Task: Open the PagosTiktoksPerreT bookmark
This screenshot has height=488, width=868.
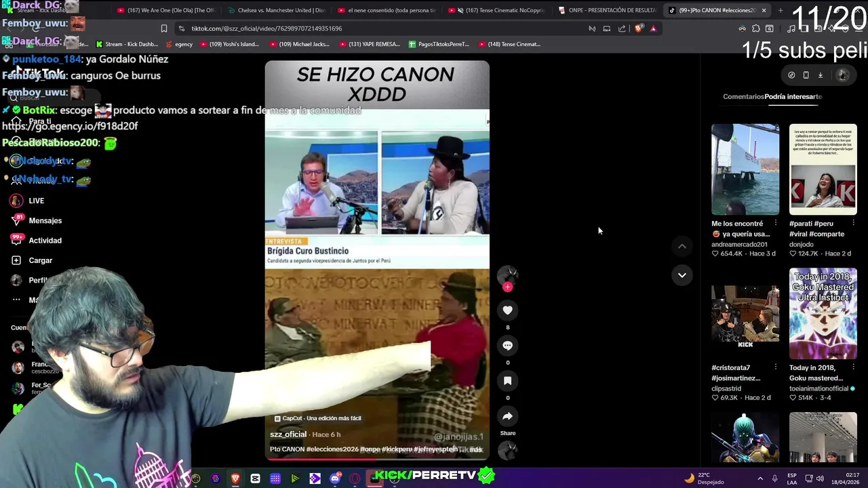Action: coord(439,44)
